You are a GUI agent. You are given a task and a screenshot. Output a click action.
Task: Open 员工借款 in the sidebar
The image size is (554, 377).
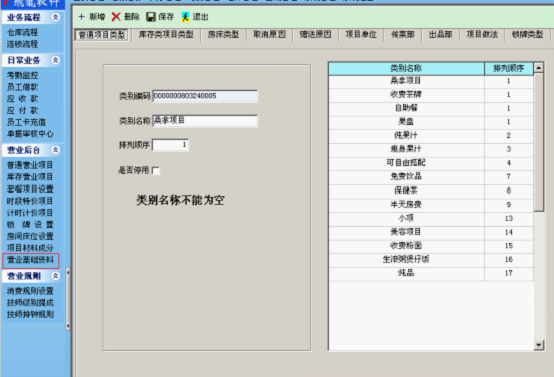coord(22,87)
